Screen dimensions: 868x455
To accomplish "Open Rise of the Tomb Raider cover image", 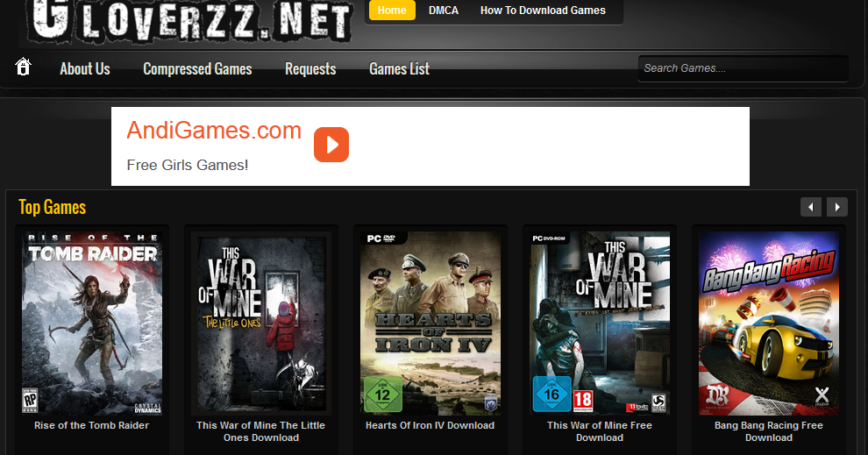I will point(92,323).
